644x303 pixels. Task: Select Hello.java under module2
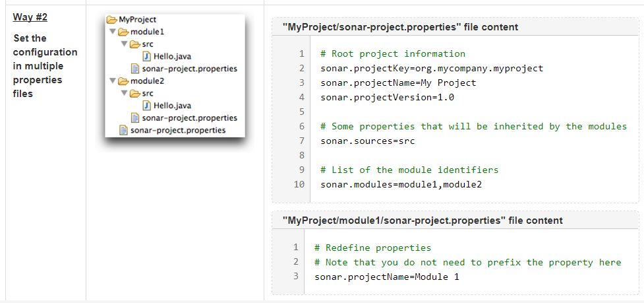coord(172,106)
